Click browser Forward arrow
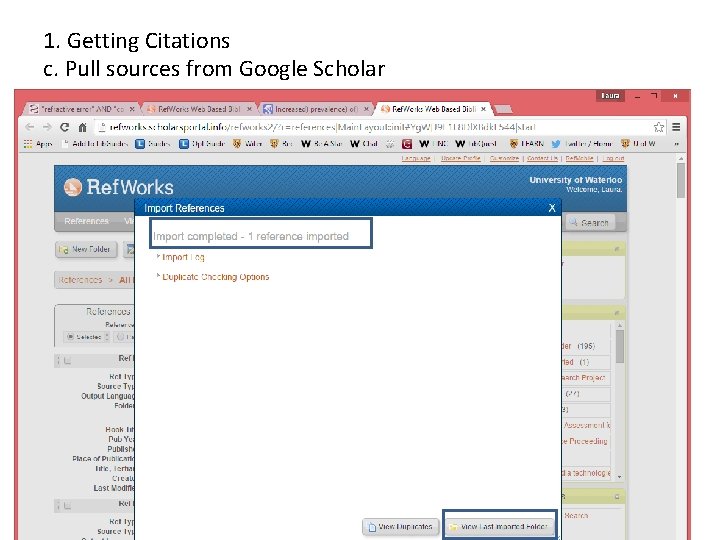 click(x=47, y=127)
